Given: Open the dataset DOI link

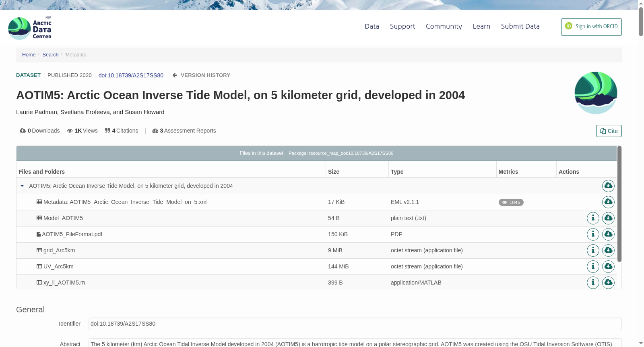Looking at the screenshot, I should [x=131, y=75].
